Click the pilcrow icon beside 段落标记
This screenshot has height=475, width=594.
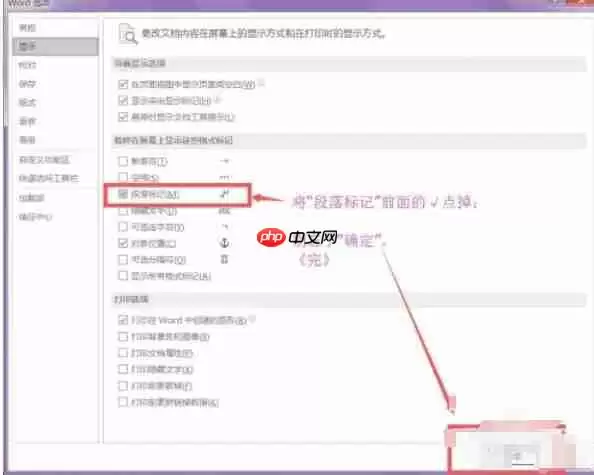coord(225,194)
